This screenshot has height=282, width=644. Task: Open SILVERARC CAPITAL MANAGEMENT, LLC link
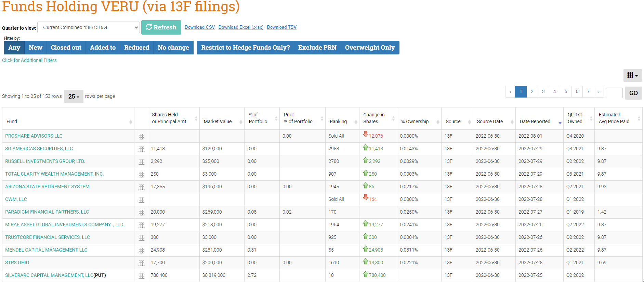click(x=49, y=275)
